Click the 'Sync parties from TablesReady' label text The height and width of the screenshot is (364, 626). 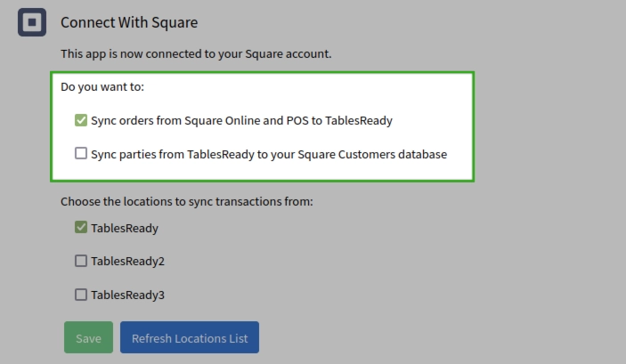tap(269, 155)
